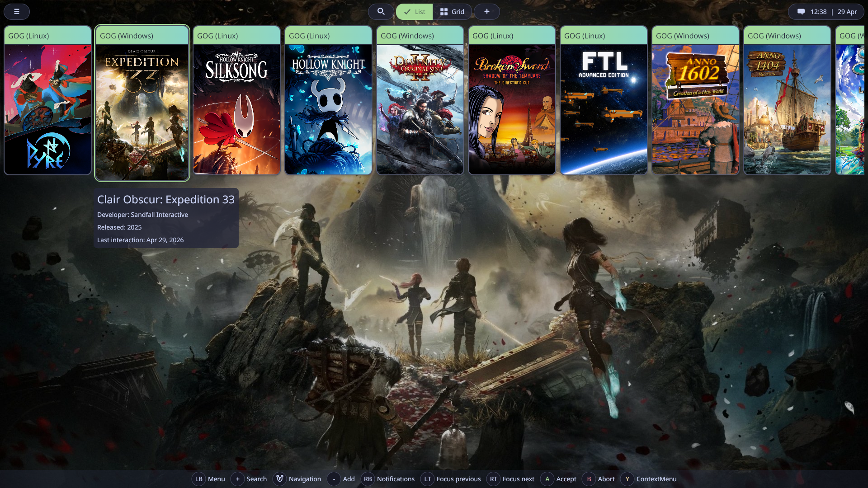Select the FTL Advanced Edition cover
This screenshot has width=868, height=488.
[604, 109]
